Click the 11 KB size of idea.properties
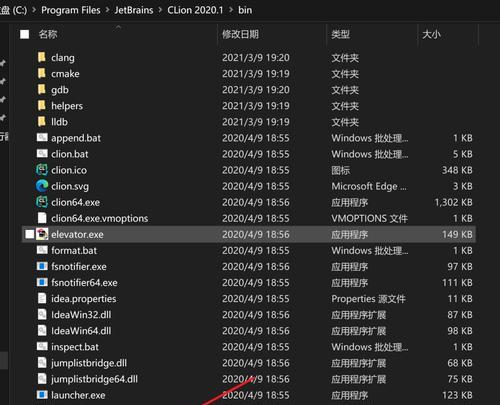 (460, 299)
